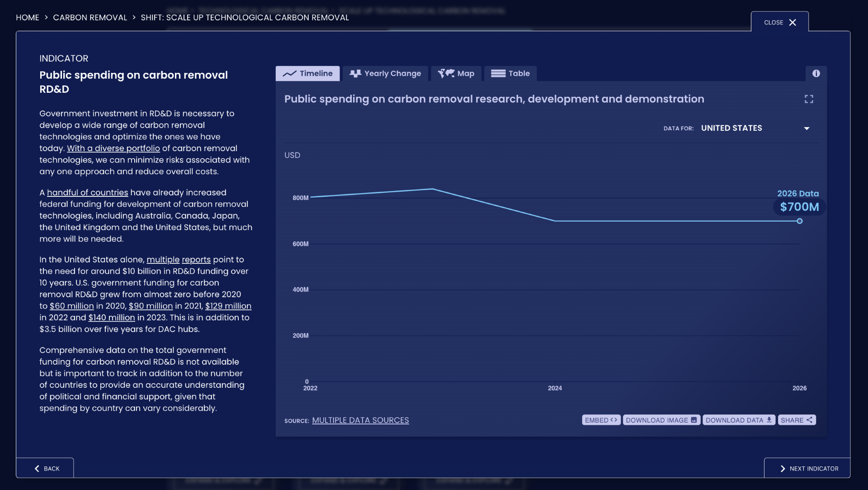868x490 pixels.
Task: Click the Download Image button
Action: [x=661, y=419]
